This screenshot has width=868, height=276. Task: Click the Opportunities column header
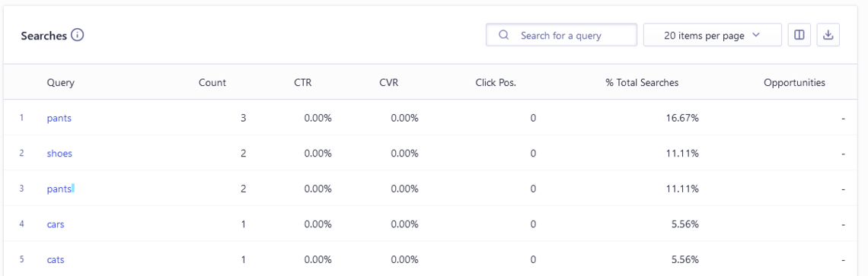coord(794,82)
